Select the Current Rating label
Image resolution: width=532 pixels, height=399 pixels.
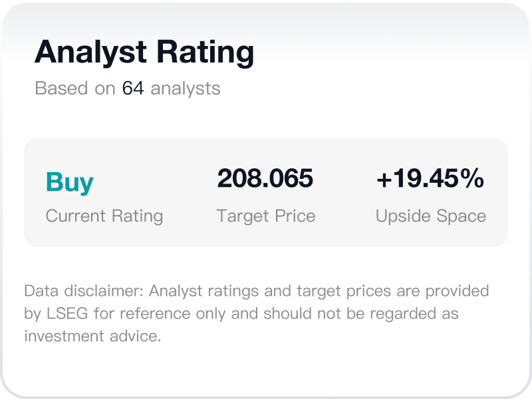pyautogui.click(x=104, y=217)
